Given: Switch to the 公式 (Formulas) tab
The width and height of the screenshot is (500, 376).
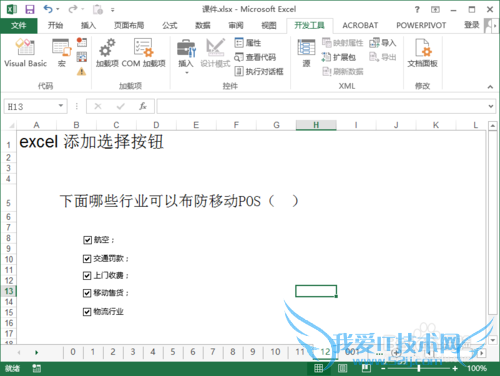Looking at the screenshot, I should tap(170, 25).
